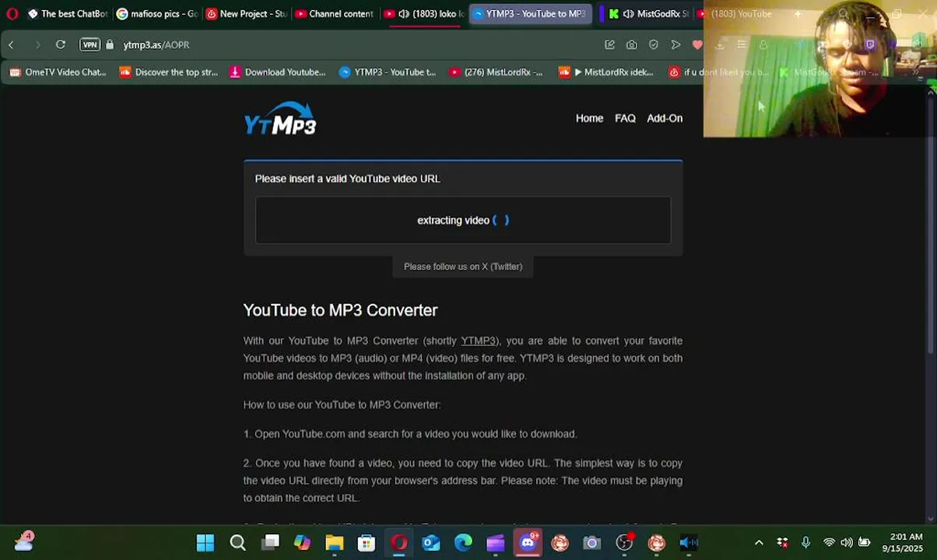937x560 pixels.
Task: Switch to (1803) loko YouTube tab
Action: point(425,14)
